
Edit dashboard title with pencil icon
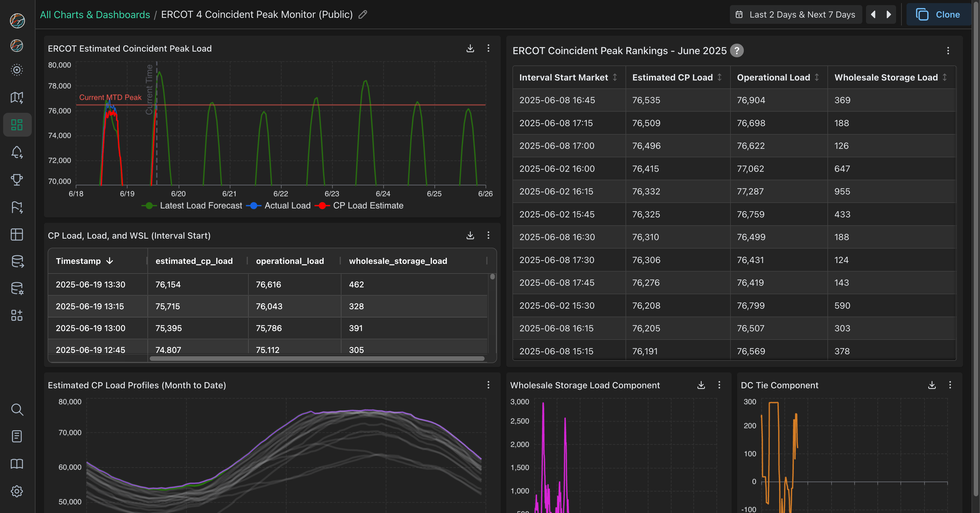point(363,14)
